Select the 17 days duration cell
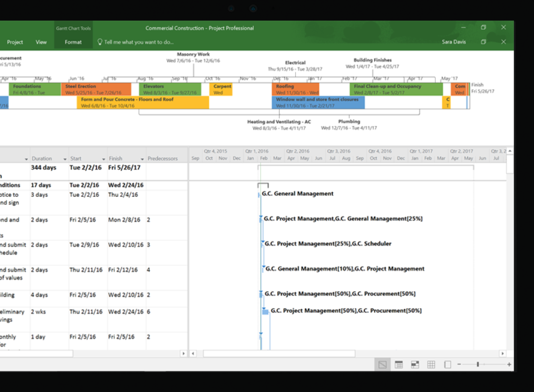The image size is (534, 392). [x=49, y=185]
